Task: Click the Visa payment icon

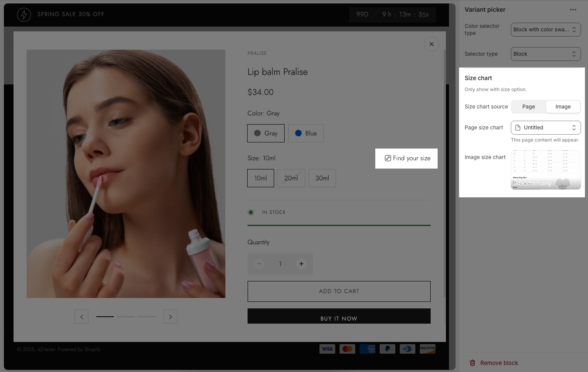Action: click(x=327, y=349)
